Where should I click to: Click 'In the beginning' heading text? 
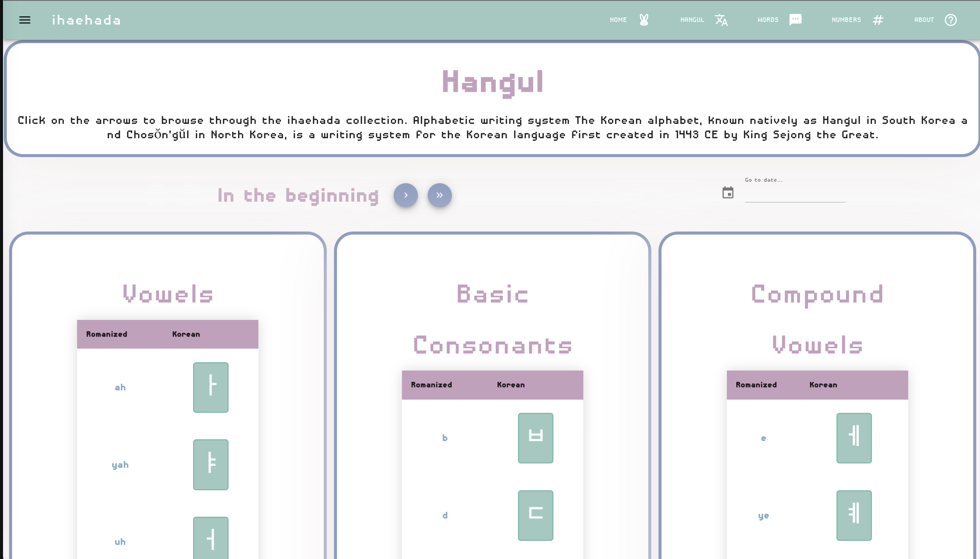[298, 196]
